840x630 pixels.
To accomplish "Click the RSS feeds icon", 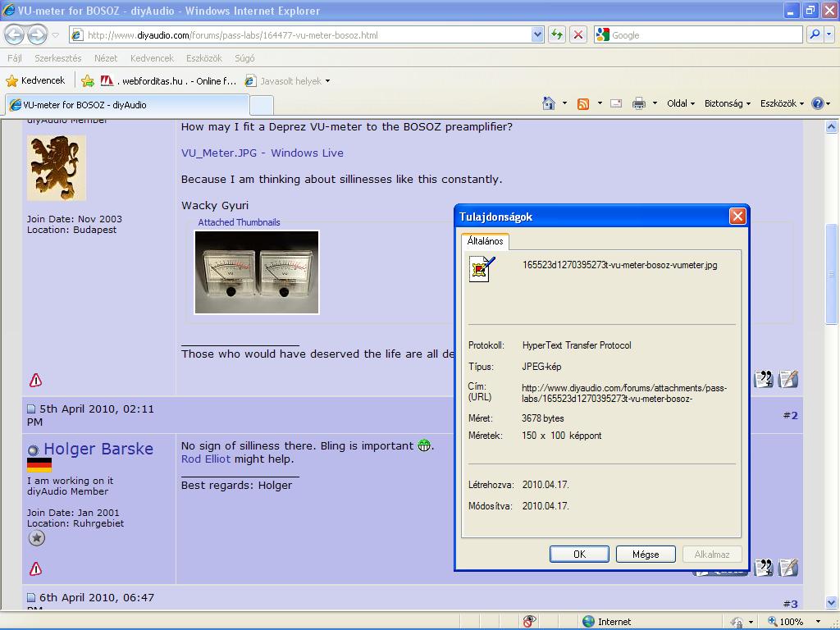I will coord(583,104).
